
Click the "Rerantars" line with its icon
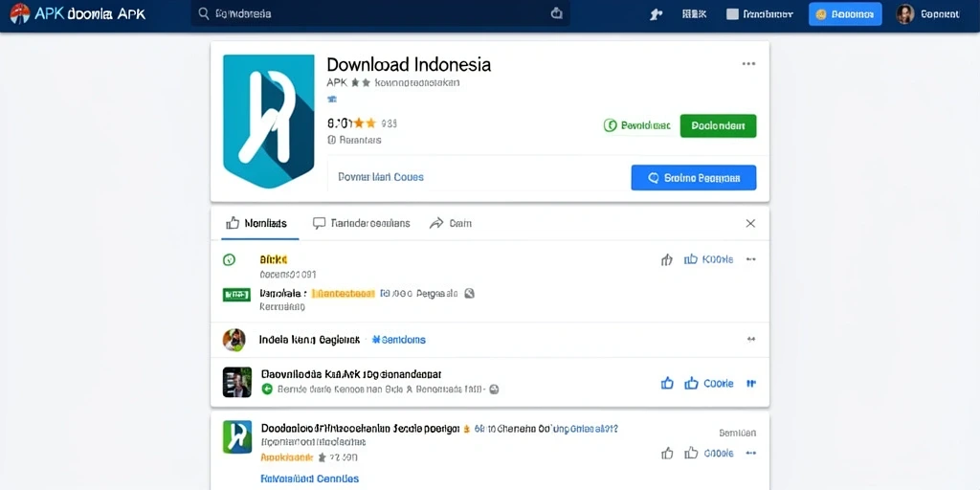(354, 140)
